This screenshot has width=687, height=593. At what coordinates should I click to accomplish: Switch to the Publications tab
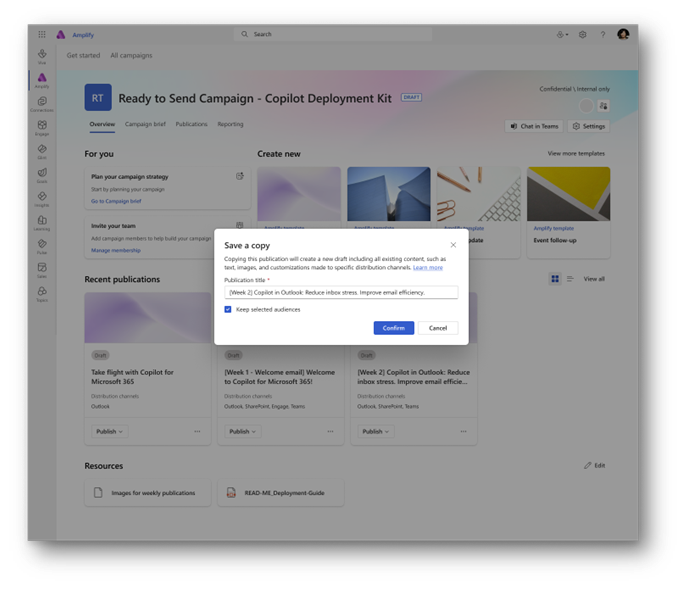point(191,124)
